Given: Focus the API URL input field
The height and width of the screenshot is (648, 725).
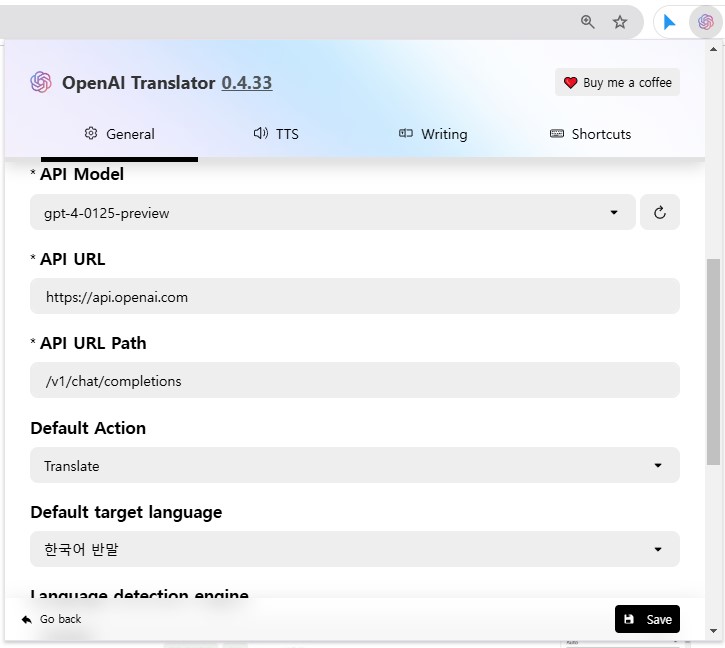Looking at the screenshot, I should tap(355, 296).
